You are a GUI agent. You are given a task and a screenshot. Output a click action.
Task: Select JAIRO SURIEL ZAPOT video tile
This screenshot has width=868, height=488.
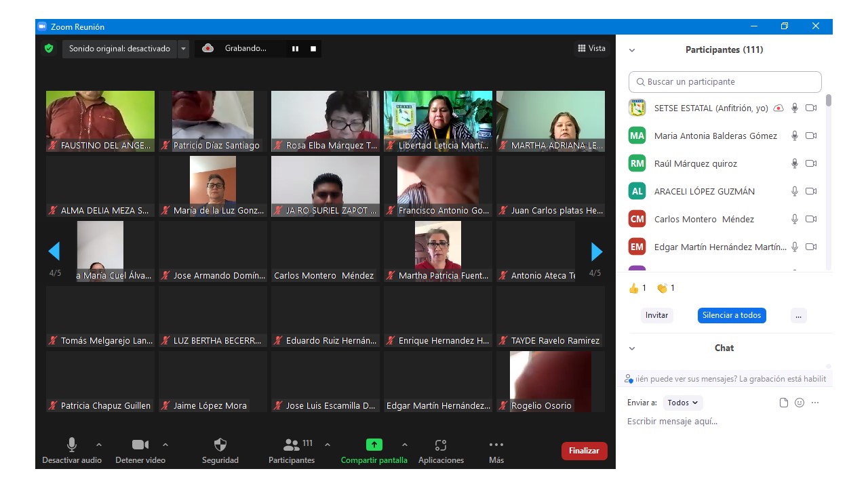[325, 186]
